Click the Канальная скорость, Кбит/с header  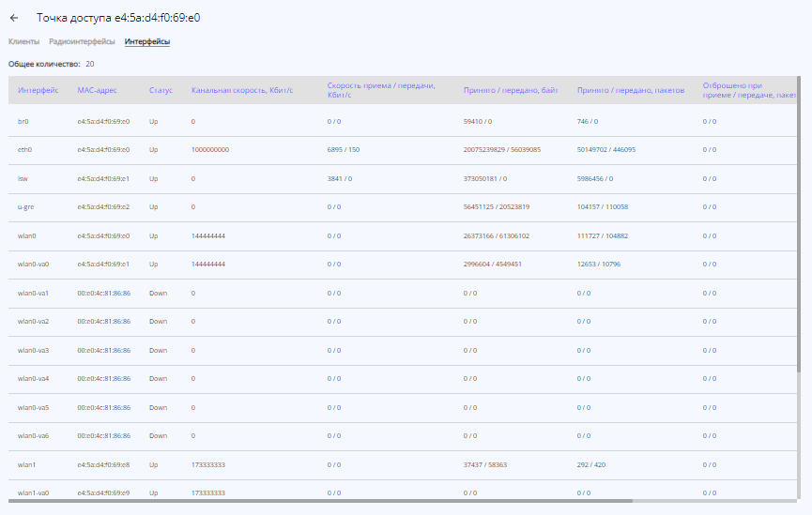tap(242, 90)
